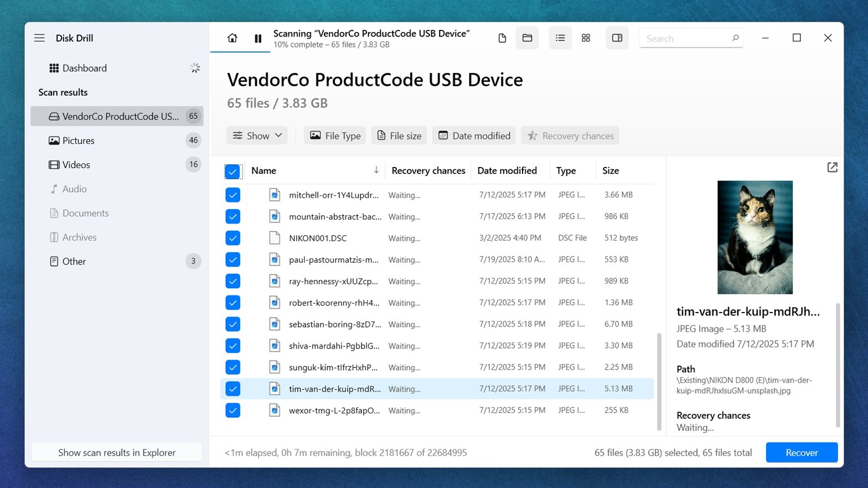Image resolution: width=868 pixels, height=488 pixels.
Task: Expand the Show dropdown filter
Action: tap(257, 136)
